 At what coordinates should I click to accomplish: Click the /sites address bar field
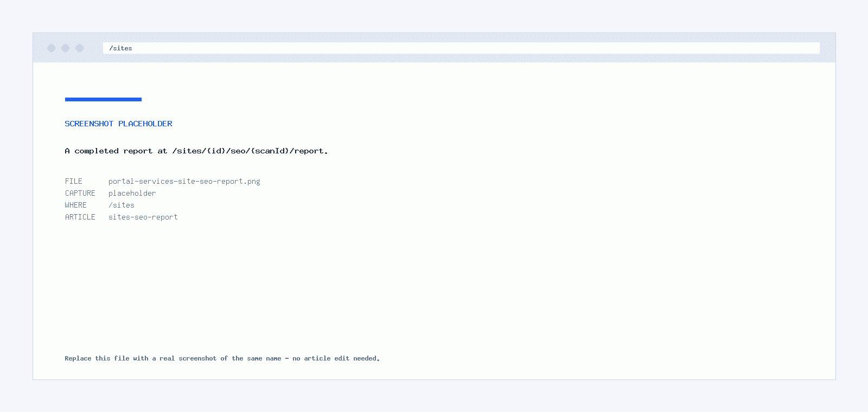[461, 48]
